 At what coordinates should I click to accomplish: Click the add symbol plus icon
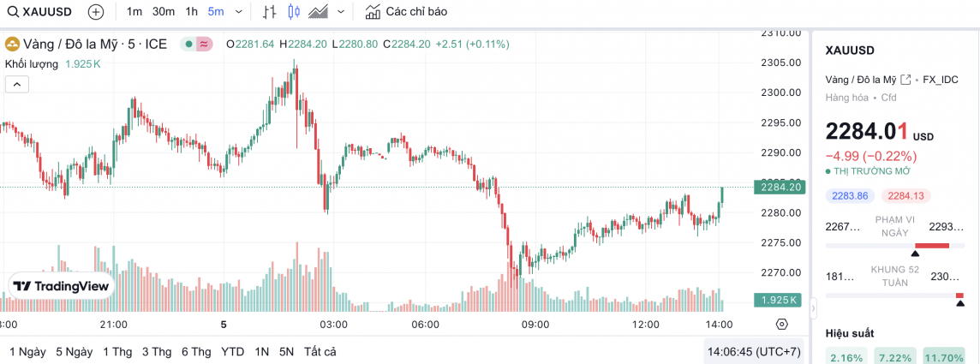96,12
